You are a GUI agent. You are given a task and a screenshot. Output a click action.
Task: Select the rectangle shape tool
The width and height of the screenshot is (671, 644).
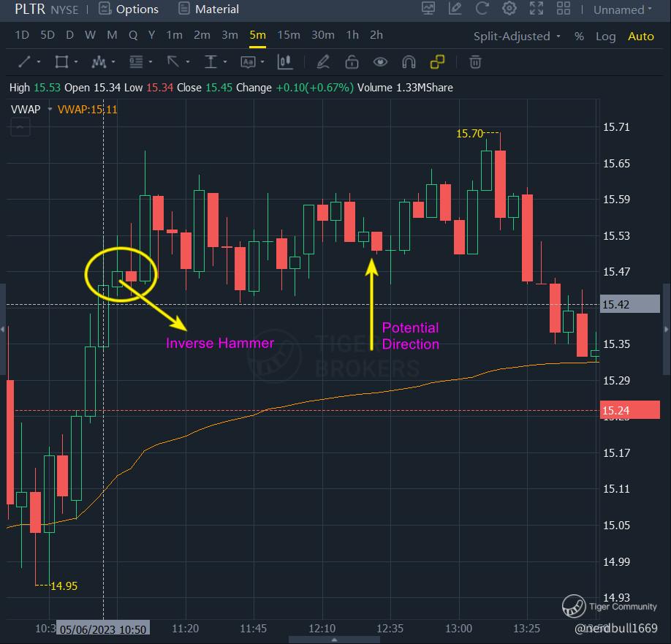pyautogui.click(x=61, y=62)
